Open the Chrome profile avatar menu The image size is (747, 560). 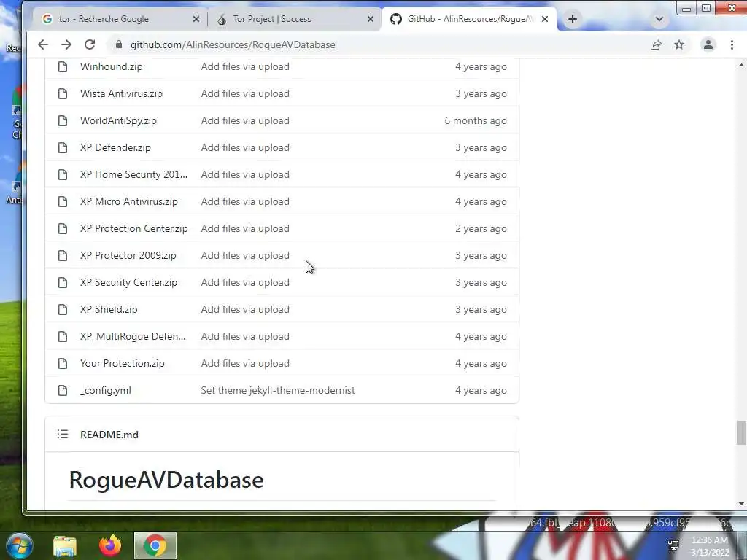(708, 44)
